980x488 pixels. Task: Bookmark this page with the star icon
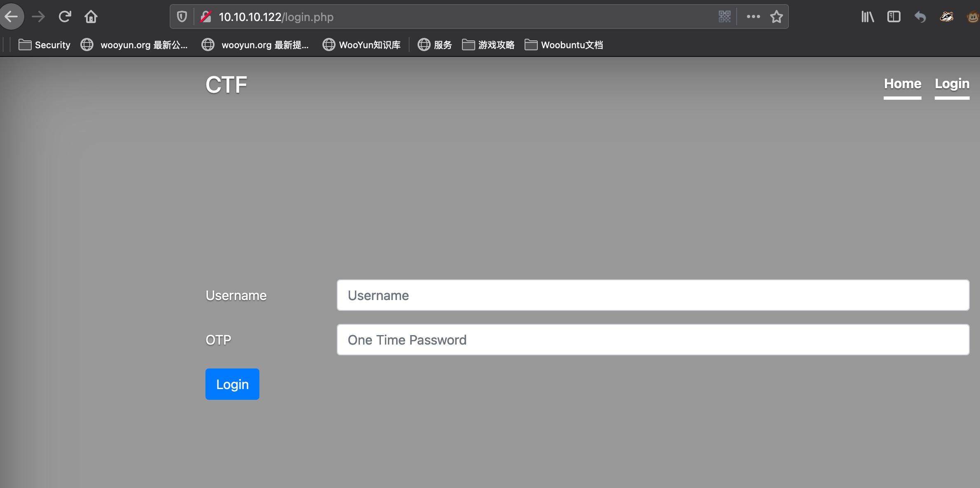pyautogui.click(x=776, y=16)
